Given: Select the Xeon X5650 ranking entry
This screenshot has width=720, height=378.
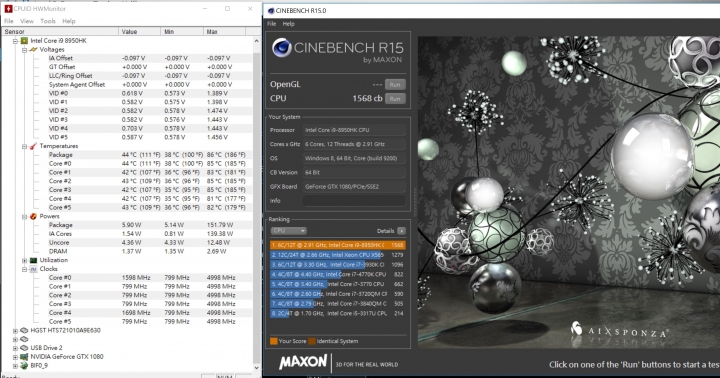Looking at the screenshot, I should click(x=338, y=254).
